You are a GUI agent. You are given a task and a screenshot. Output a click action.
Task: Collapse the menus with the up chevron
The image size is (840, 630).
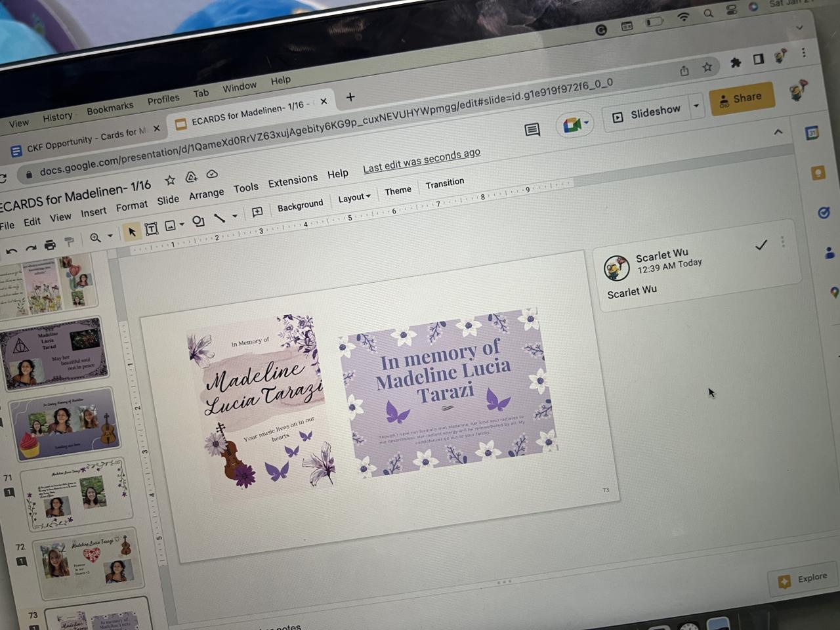click(778, 132)
